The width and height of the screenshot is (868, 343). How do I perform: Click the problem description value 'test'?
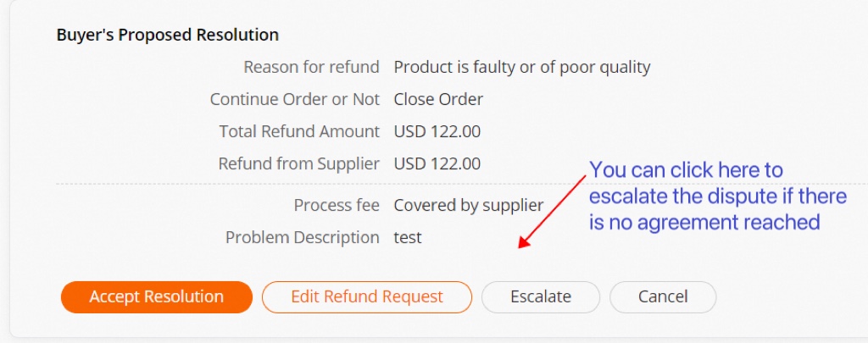408,237
